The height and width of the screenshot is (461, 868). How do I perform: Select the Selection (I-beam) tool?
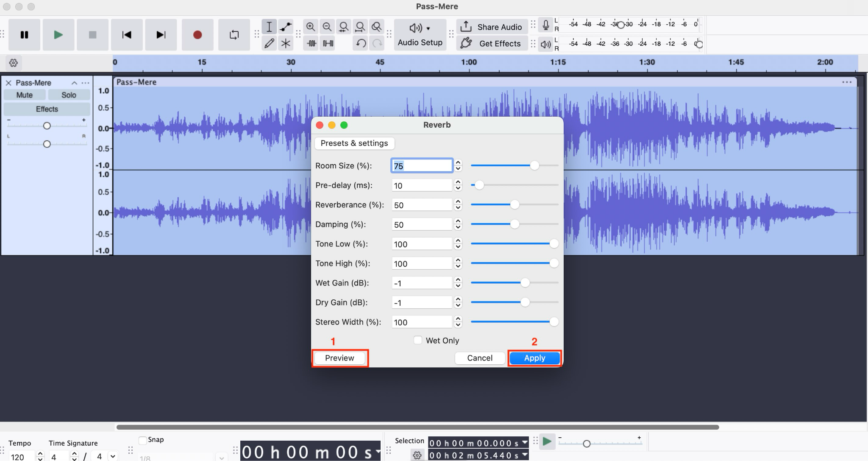(269, 27)
